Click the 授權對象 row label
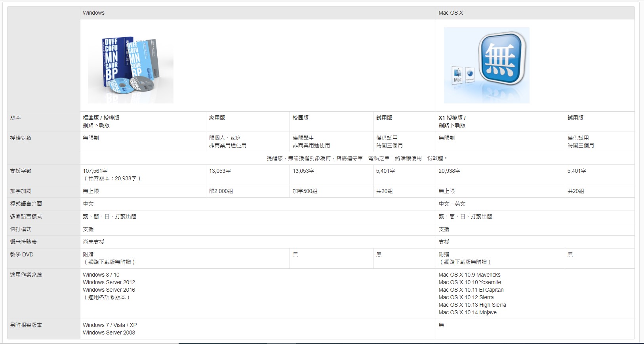Viewport: 644px width, 344px height. (21, 138)
